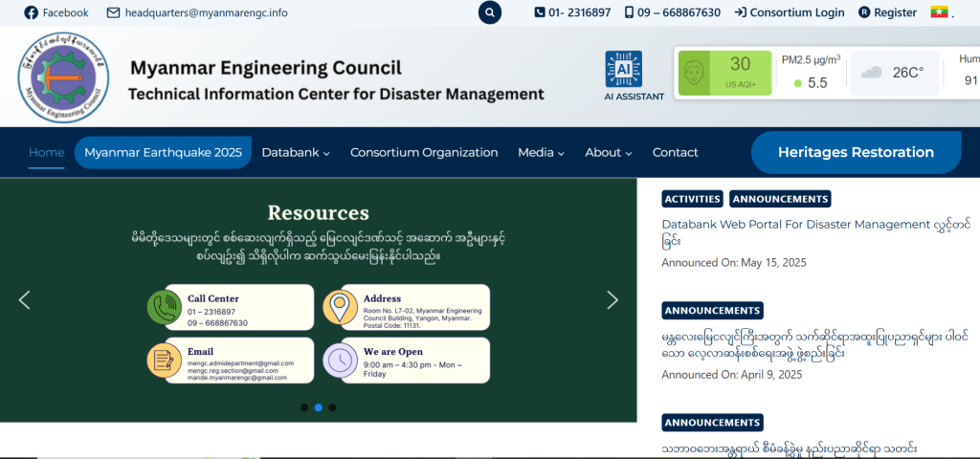Open the Myanmar Engineering Council logo

pos(63,77)
